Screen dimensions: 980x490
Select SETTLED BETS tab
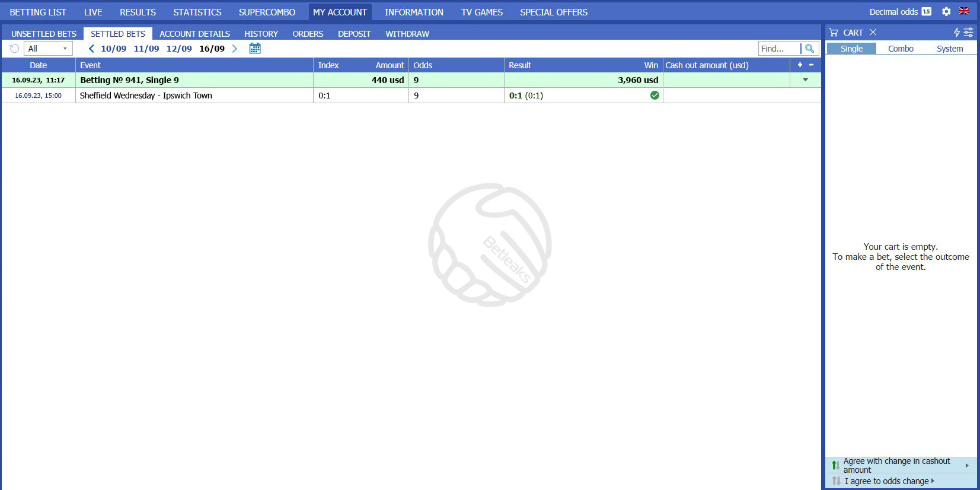pyautogui.click(x=118, y=34)
